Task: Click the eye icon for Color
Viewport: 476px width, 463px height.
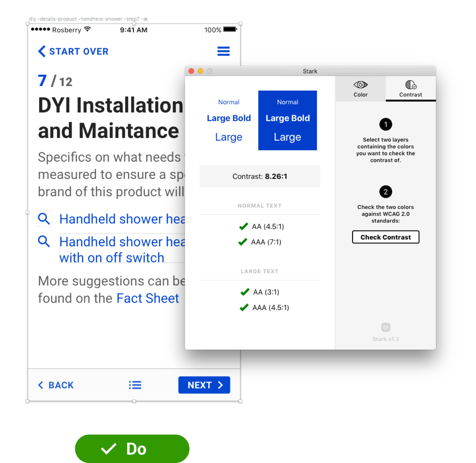Action: (360, 85)
